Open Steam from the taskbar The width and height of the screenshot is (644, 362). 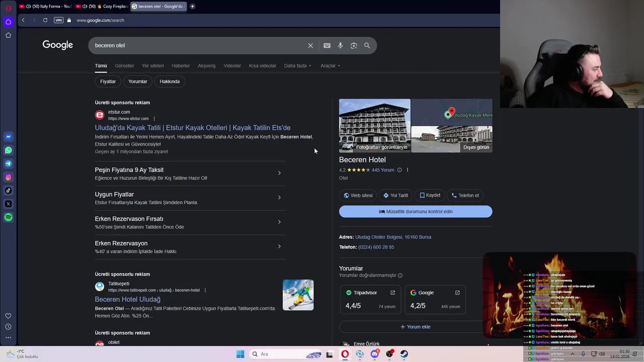tap(404, 354)
